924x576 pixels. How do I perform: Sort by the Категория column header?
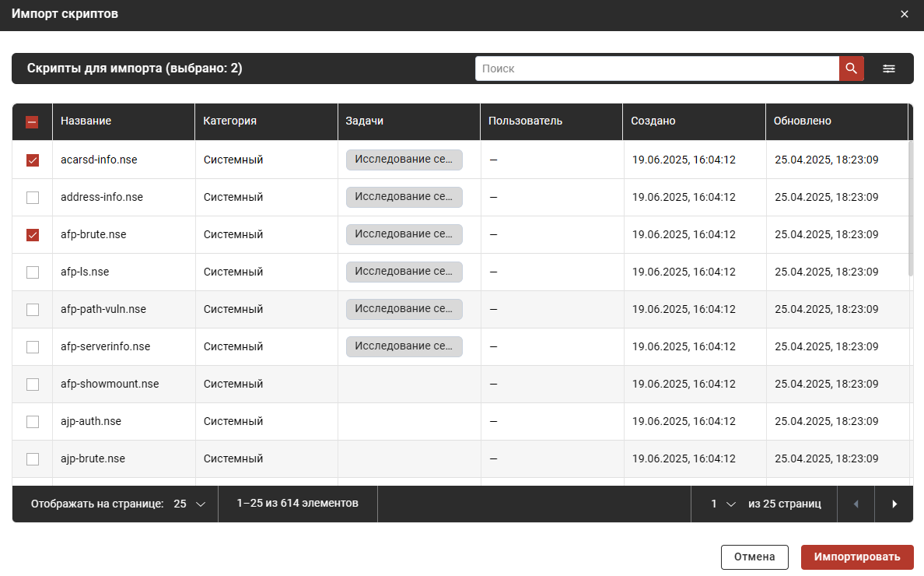[x=229, y=121]
